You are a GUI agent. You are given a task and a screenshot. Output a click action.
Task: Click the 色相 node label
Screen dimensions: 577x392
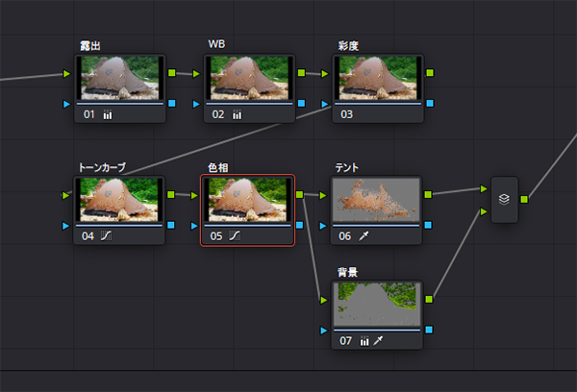pyautogui.click(x=218, y=168)
